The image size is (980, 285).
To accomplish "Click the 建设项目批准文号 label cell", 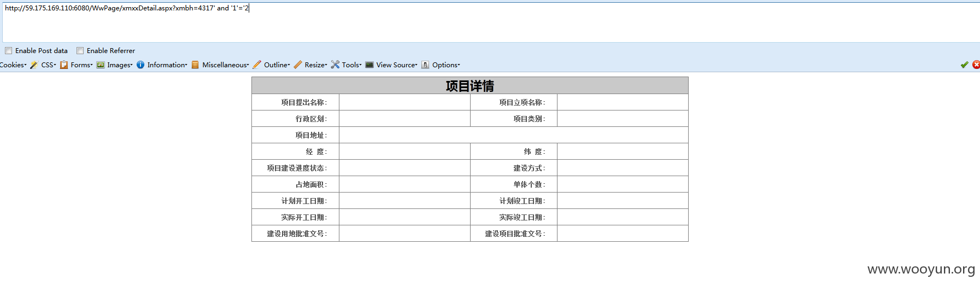I will point(514,234).
